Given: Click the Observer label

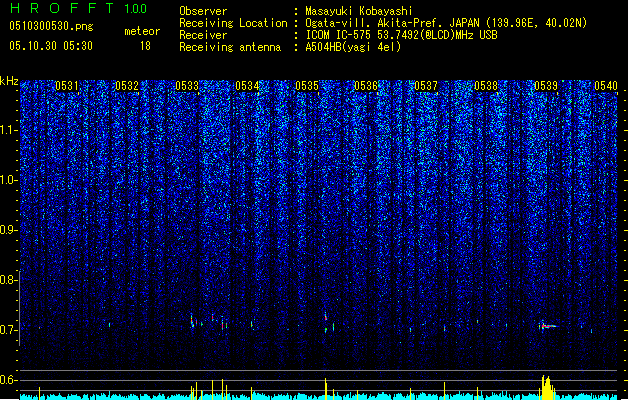Looking at the screenshot, I should [x=203, y=11].
